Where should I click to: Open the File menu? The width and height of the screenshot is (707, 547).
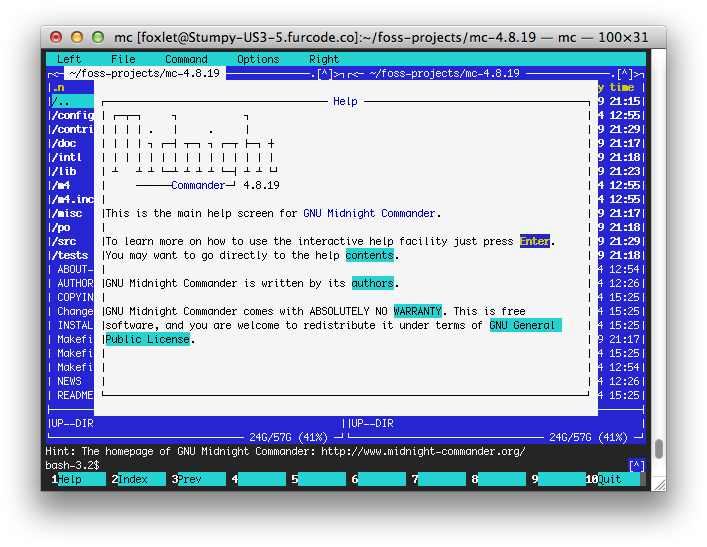pyautogui.click(x=123, y=59)
